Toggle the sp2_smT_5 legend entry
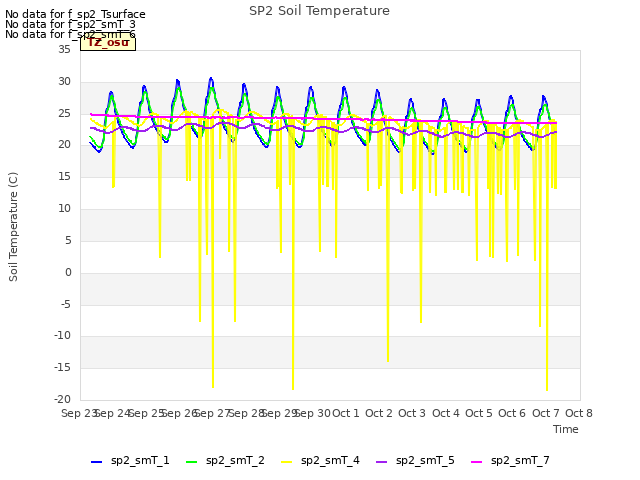 point(415,461)
